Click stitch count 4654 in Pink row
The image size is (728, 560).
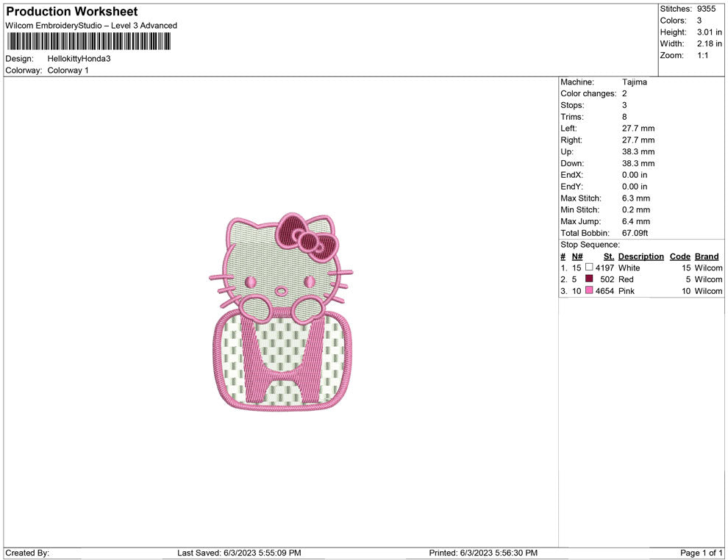point(605,291)
